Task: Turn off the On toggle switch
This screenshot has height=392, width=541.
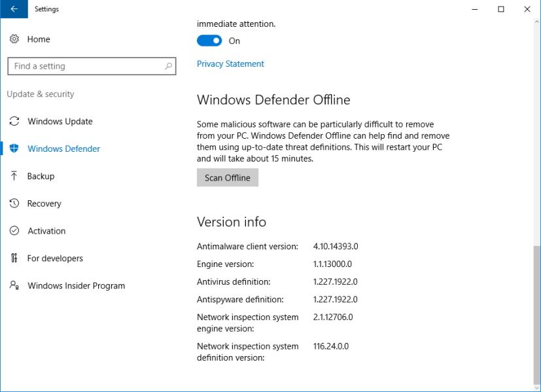Action: [x=209, y=41]
